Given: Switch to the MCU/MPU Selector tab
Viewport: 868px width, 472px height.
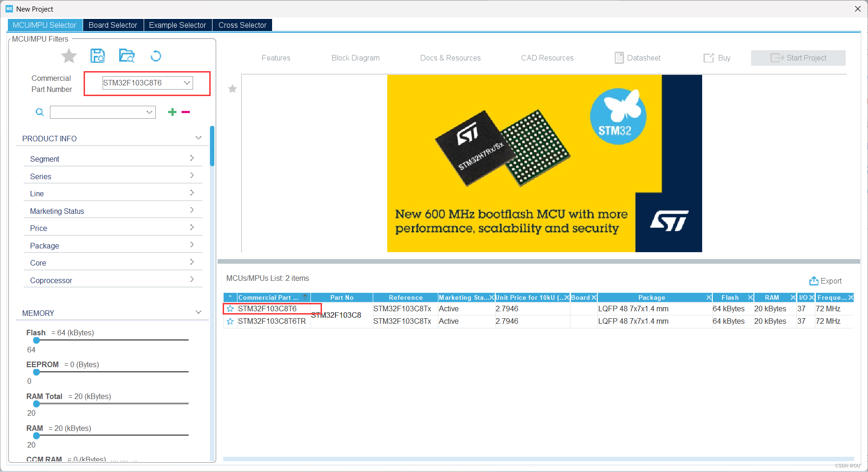Looking at the screenshot, I should coord(45,25).
